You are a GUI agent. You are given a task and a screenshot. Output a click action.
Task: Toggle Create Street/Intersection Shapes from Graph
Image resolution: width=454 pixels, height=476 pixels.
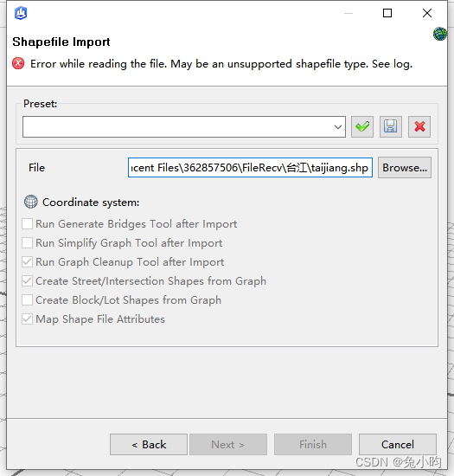coord(28,281)
